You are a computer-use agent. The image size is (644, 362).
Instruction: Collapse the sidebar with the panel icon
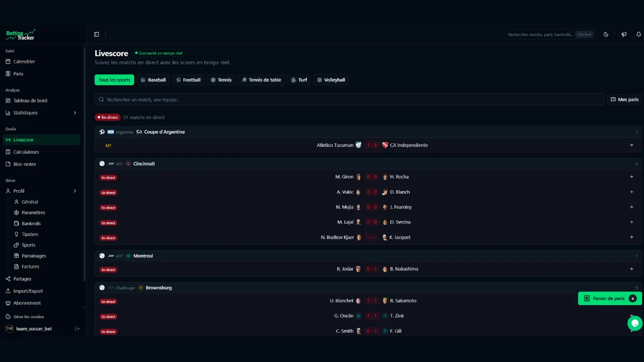[x=97, y=34]
